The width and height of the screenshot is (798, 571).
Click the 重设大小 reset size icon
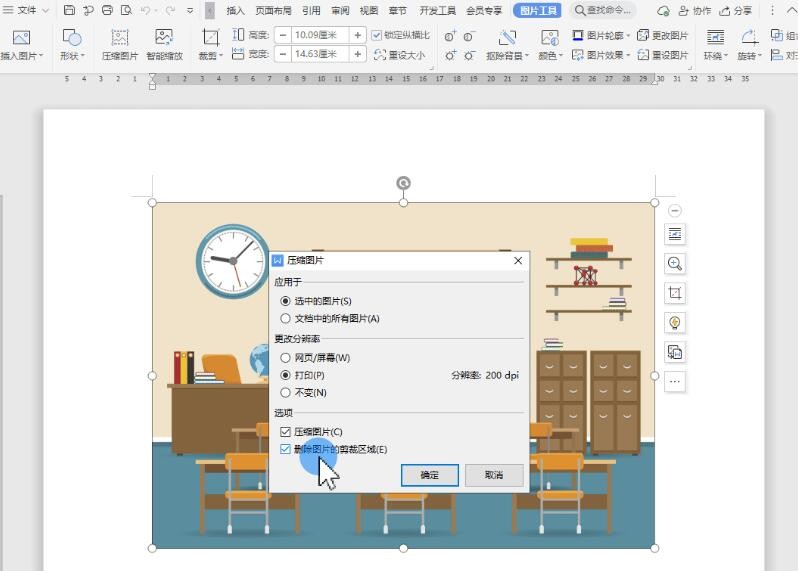[399, 56]
